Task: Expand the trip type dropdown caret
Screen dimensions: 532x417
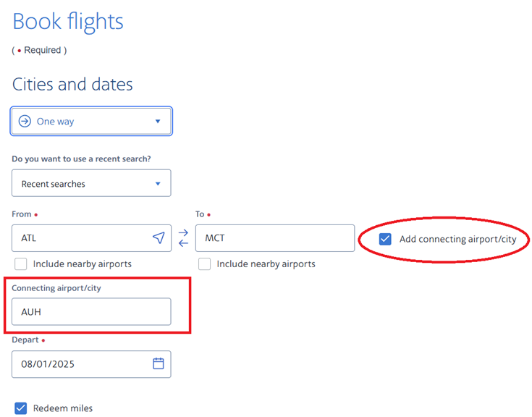Action: pos(158,121)
